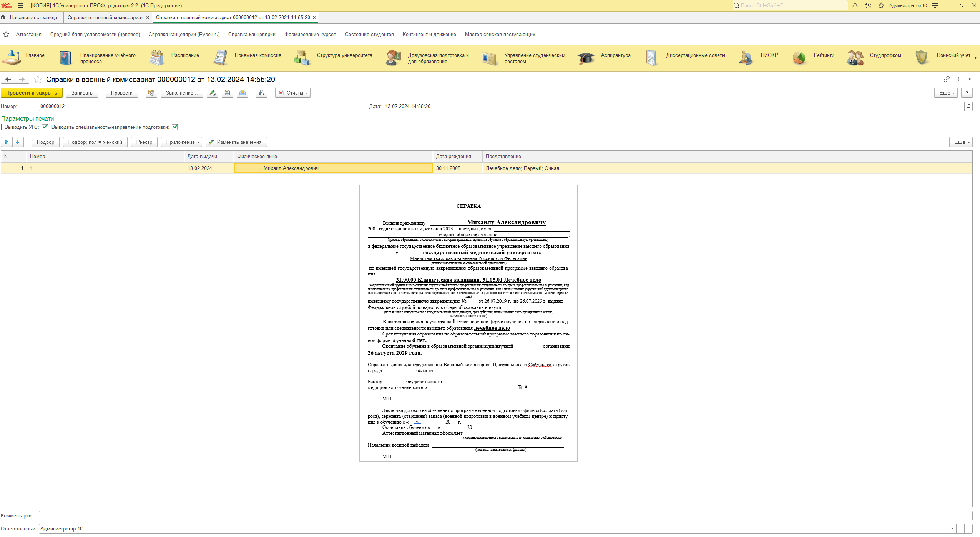The image size is (980, 537).
Task: Click into the Комментарий field
Action: click(505, 515)
